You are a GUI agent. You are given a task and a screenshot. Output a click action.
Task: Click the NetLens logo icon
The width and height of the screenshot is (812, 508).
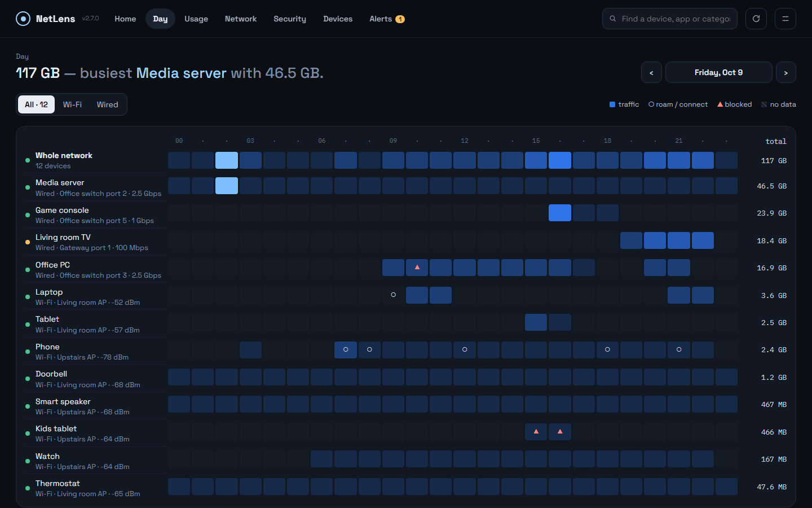[23, 19]
